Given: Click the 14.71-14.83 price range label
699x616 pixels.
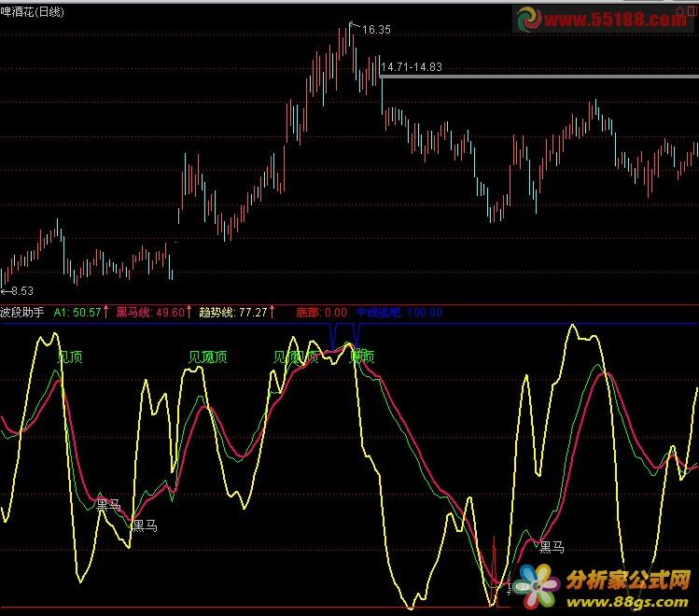Looking at the screenshot, I should [x=412, y=67].
